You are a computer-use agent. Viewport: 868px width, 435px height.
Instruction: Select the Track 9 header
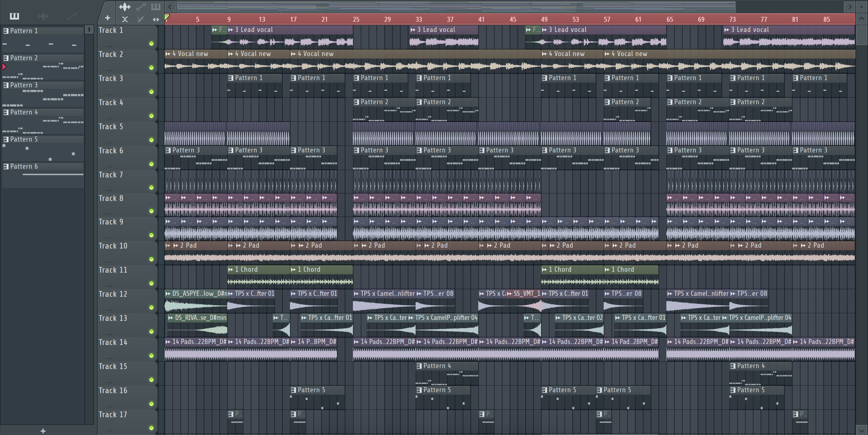[x=127, y=229]
